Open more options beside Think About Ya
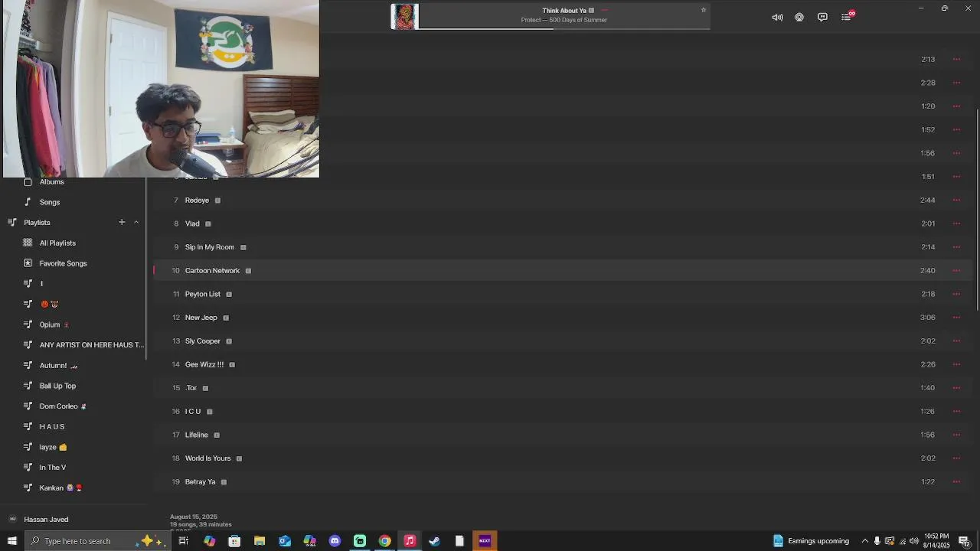Screen dimensions: 980x551 604,11
